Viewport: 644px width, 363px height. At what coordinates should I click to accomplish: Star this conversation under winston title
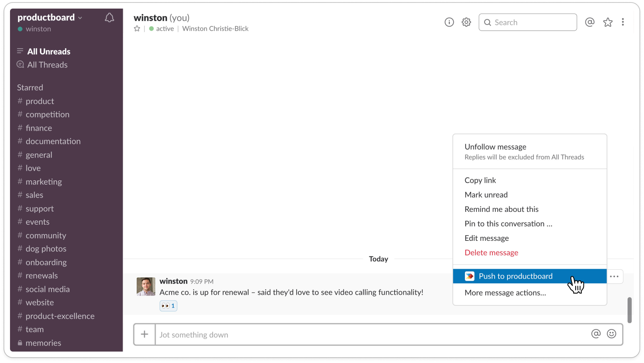(137, 29)
